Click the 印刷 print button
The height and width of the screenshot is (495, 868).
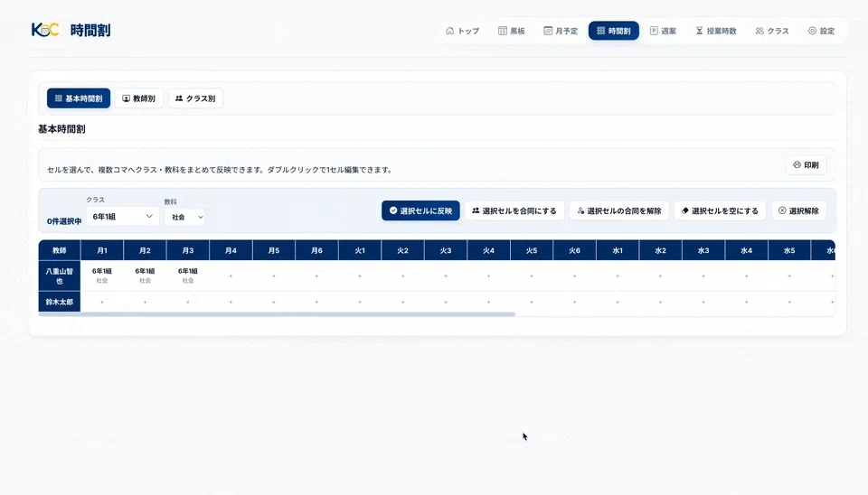tap(806, 164)
